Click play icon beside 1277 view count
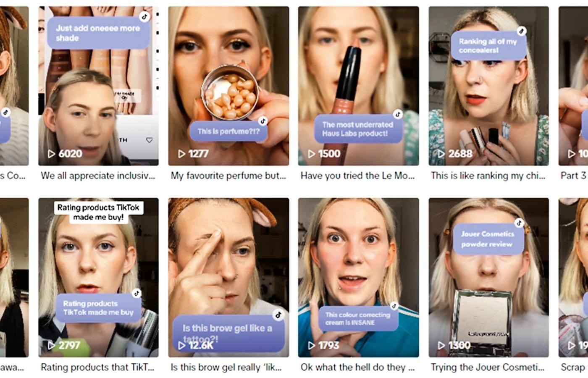Viewport: 588px width, 378px height. (x=182, y=154)
